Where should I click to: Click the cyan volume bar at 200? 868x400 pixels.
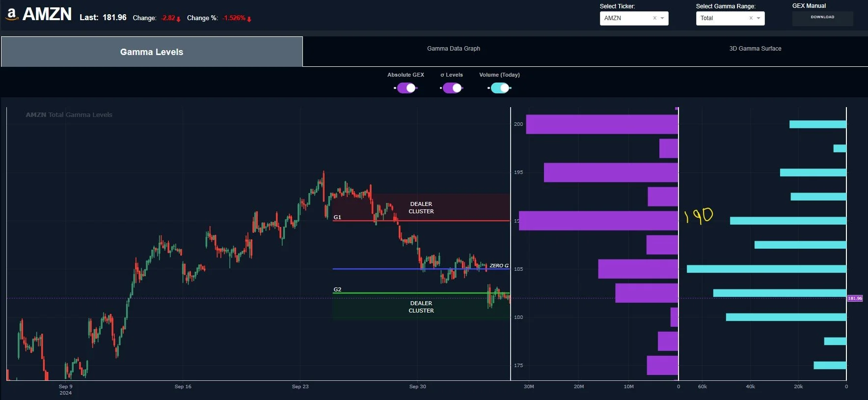(818, 124)
